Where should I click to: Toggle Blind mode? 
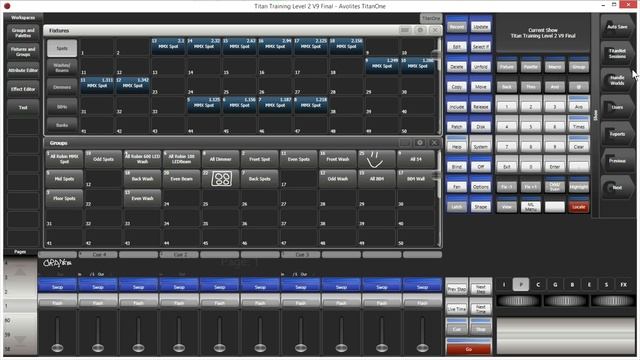pyautogui.click(x=457, y=166)
